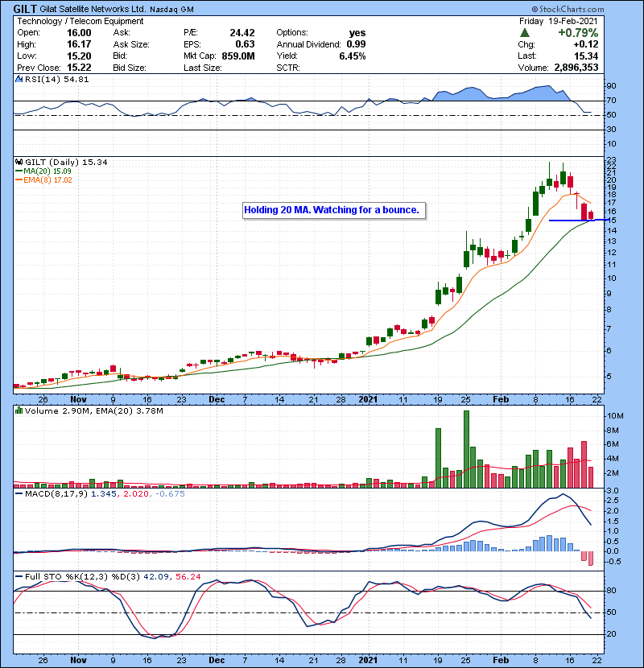Click the +0.79% percent change figure
This screenshot has height=668, width=644.
tap(578, 33)
